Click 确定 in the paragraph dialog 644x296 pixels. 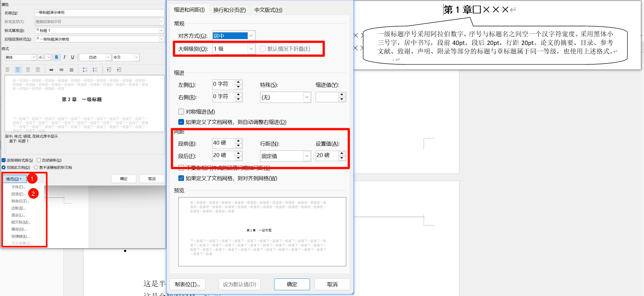pyautogui.click(x=292, y=284)
